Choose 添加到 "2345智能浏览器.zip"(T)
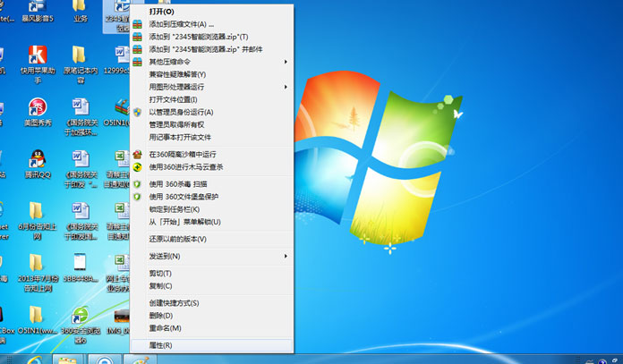The image size is (623, 364). (x=212, y=37)
